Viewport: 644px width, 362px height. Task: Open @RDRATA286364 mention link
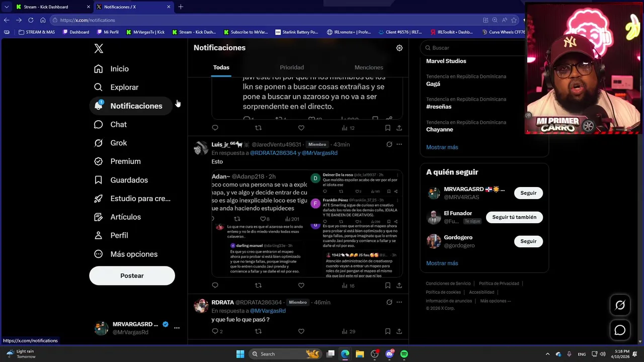[273, 153]
